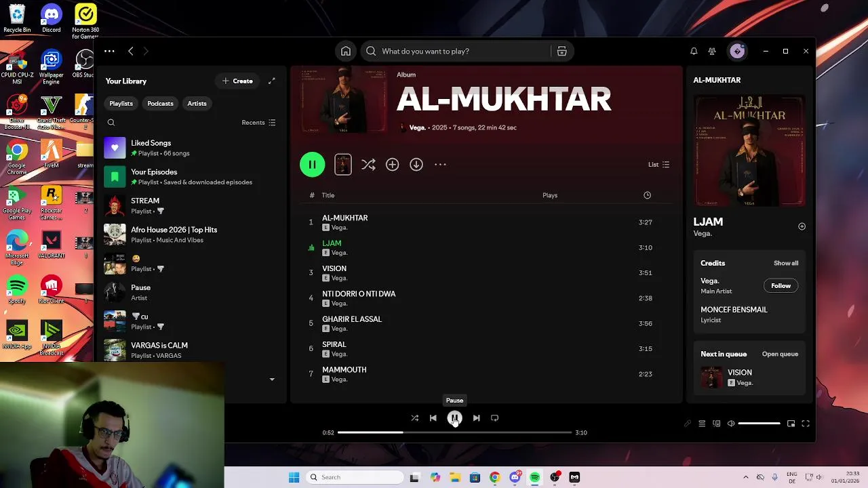Select GHARIR EL ASSAL track
Image resolution: width=868 pixels, height=488 pixels.
[x=486, y=323]
